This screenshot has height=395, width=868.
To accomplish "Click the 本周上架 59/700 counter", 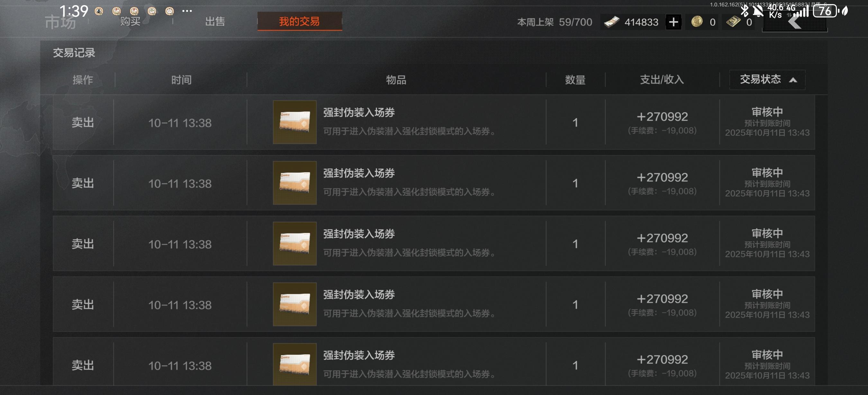I will 555,22.
